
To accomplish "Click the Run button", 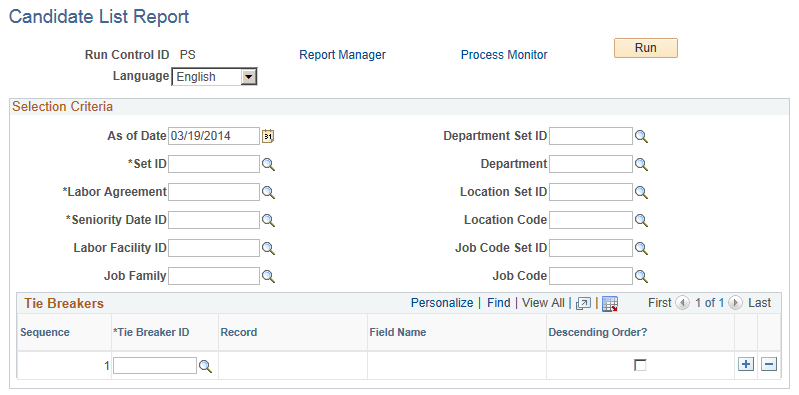I will tap(646, 48).
